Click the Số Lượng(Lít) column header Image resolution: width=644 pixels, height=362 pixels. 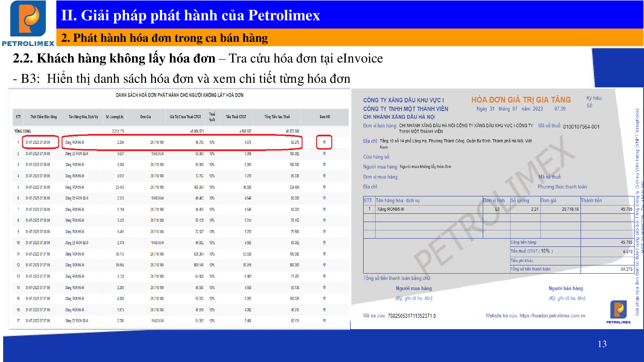pyautogui.click(x=114, y=117)
